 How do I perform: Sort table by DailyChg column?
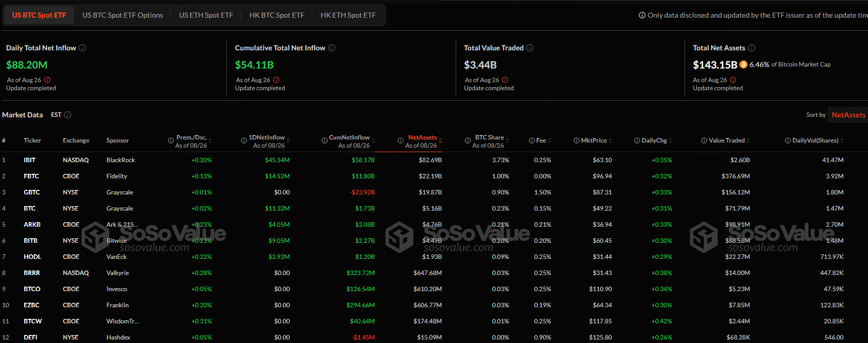point(654,141)
